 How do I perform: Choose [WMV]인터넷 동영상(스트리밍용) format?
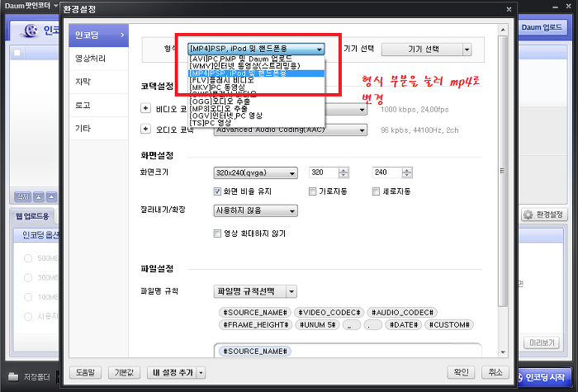click(x=256, y=66)
